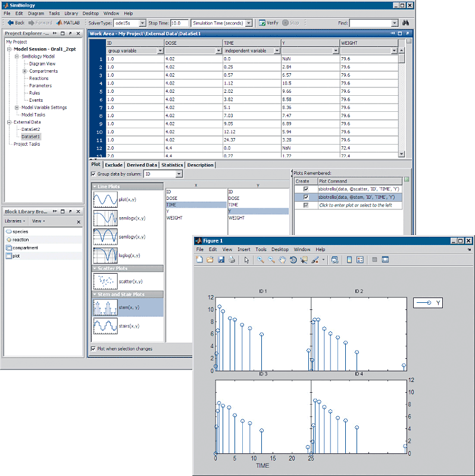Select the semilogx(x,y) plot thumbnail
The image size is (475, 476).
(x=105, y=218)
